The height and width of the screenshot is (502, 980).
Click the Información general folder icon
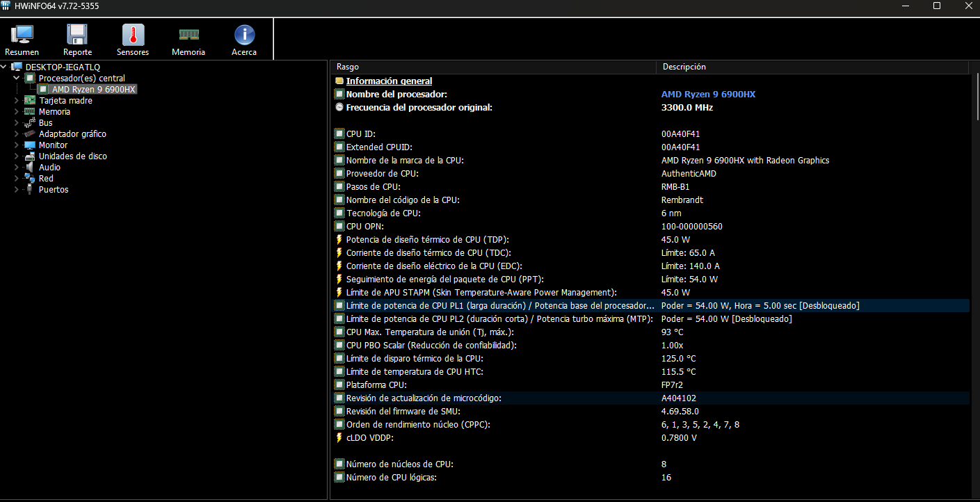pos(339,81)
